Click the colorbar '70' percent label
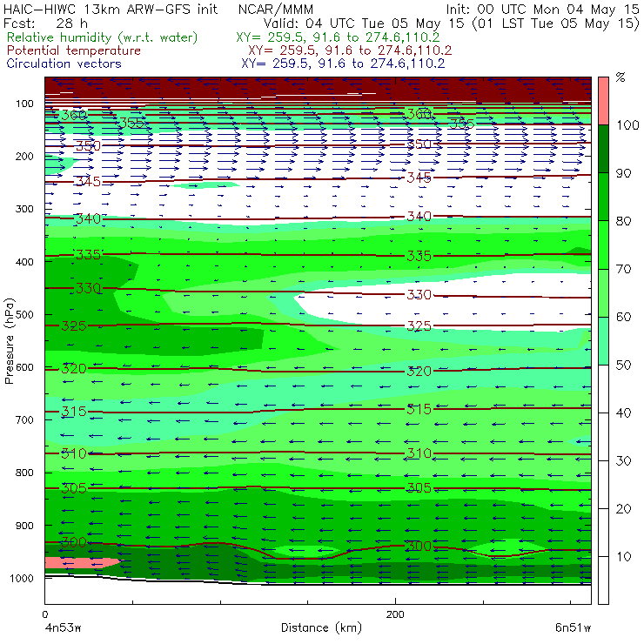Viewport: 644px width, 644px height. click(x=623, y=269)
